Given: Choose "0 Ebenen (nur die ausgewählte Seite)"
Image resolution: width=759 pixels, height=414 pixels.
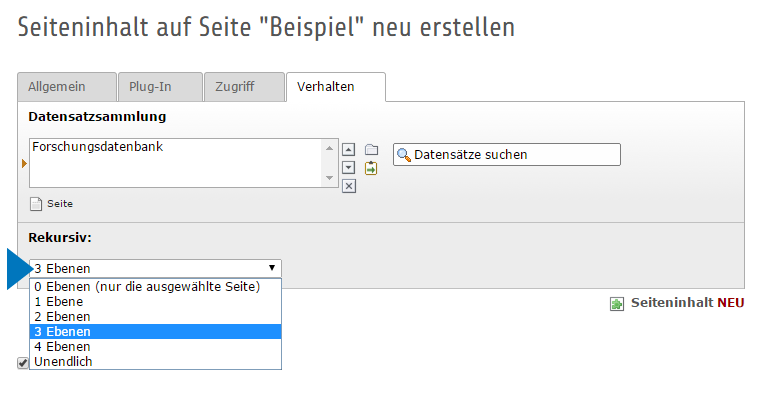Looking at the screenshot, I should tap(147, 286).
